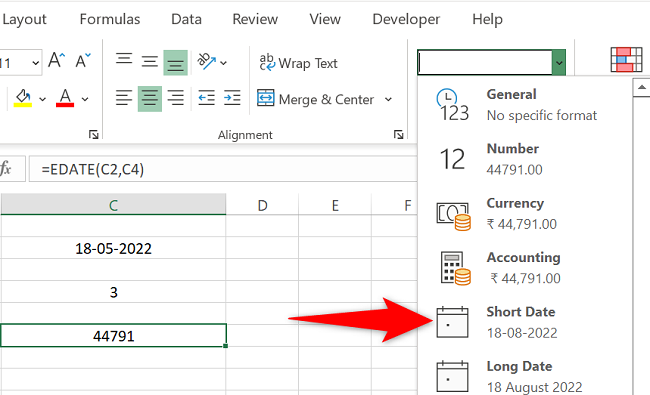Open Alignment settings dialog launcher
The height and width of the screenshot is (395, 650).
click(x=399, y=134)
